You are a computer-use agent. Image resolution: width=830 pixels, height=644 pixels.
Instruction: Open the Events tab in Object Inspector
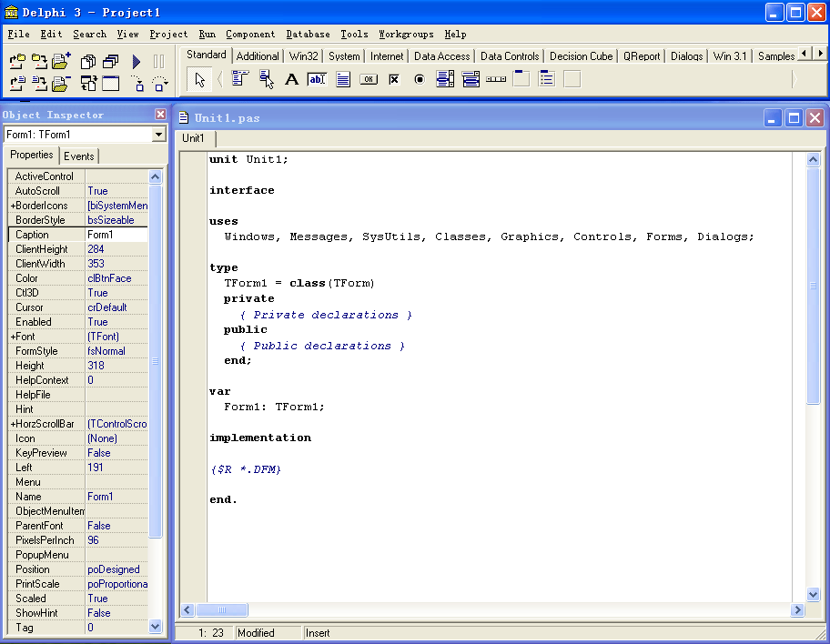click(x=79, y=156)
